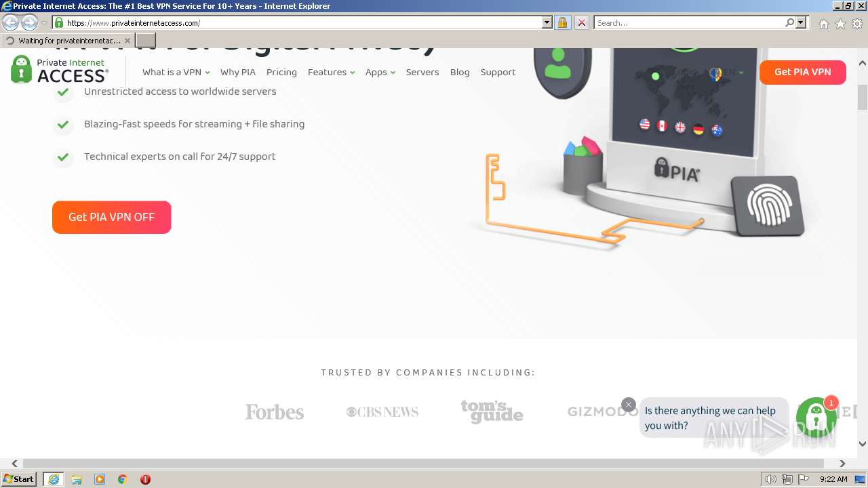Select the Waiting for privateinternetaccess tab
This screenshot has height=488, width=868.
68,41
